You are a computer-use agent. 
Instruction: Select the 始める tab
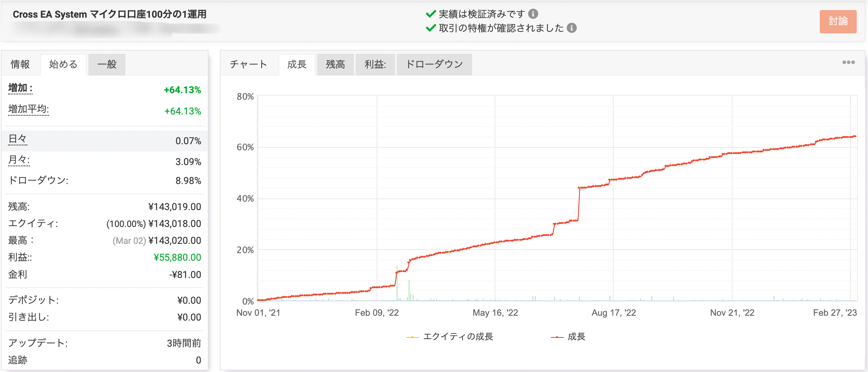(x=63, y=64)
